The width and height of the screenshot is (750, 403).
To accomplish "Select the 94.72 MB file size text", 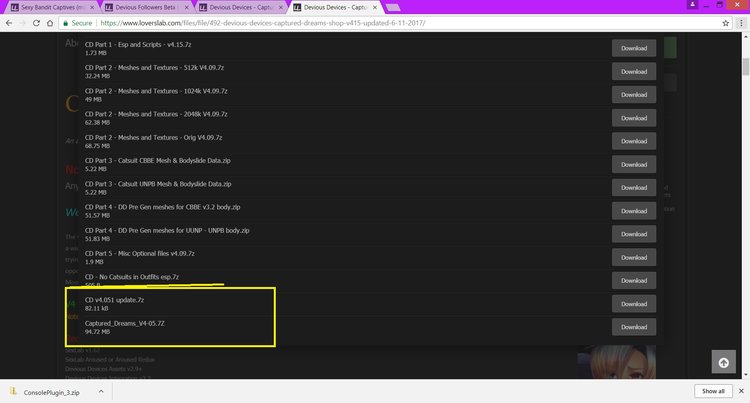I will (97, 332).
